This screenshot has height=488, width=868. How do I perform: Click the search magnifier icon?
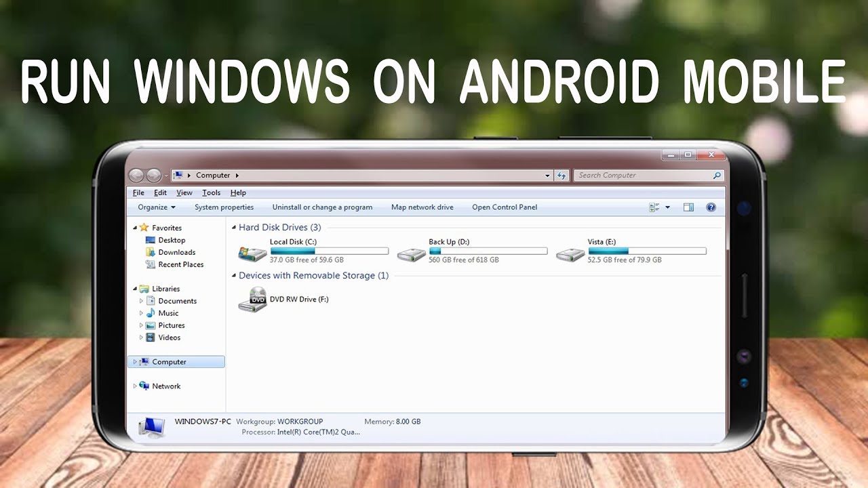tap(717, 176)
